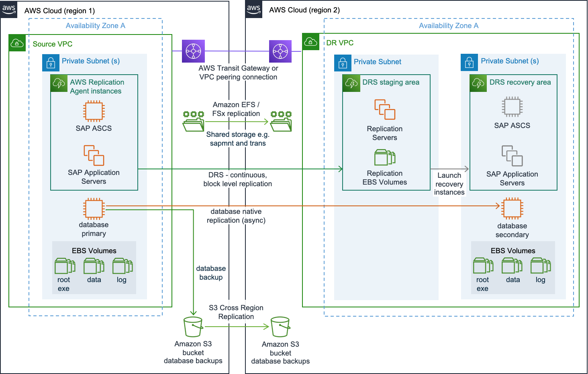Click the log EBS volume icon in DR VPC
This screenshot has width=588, height=374.
(x=541, y=266)
